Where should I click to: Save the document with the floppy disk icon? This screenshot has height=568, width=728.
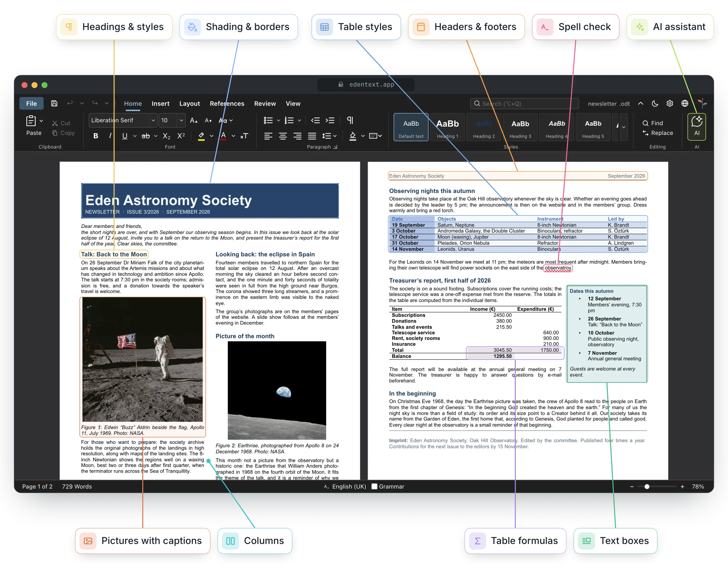pos(54,103)
